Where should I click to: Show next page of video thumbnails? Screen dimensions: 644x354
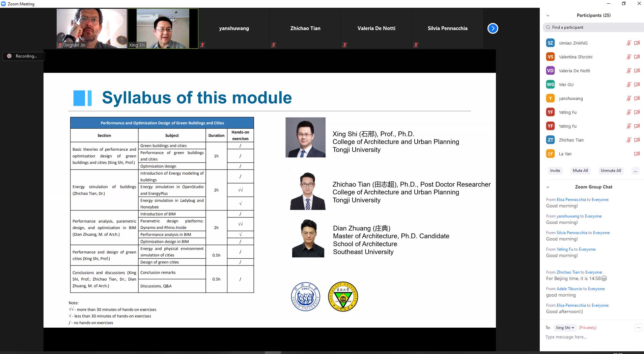pos(493,28)
